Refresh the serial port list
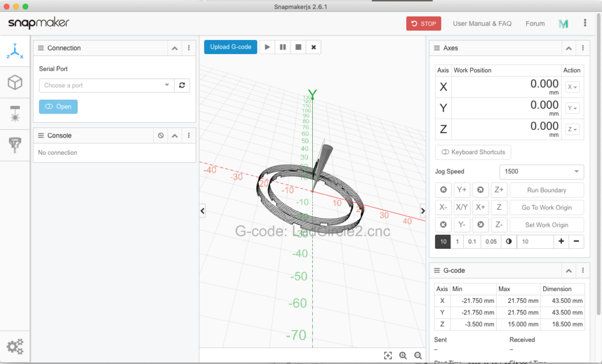This screenshot has width=602, height=364. (182, 85)
